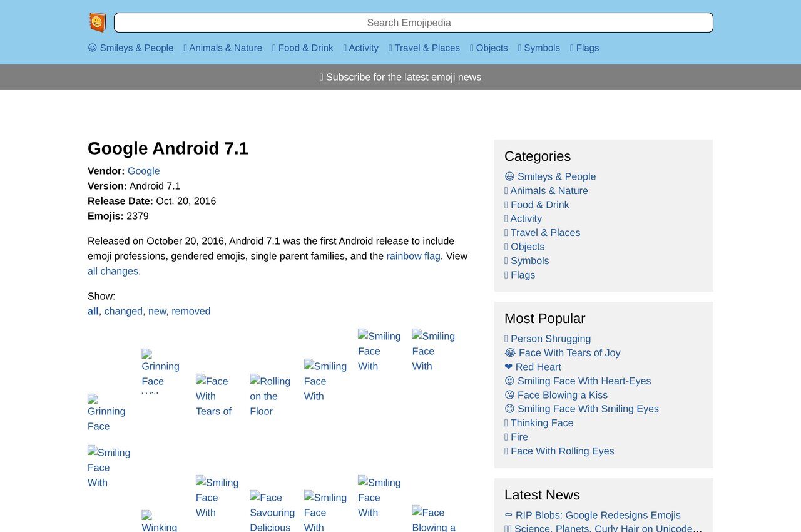
Task: Open Face With Rolling Eyes in Most Popular
Action: point(559,451)
